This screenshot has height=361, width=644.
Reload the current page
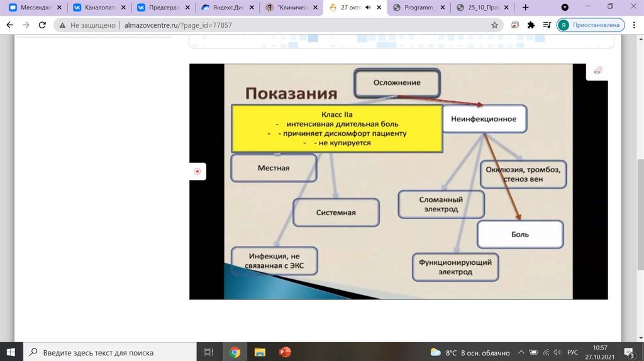pyautogui.click(x=42, y=25)
